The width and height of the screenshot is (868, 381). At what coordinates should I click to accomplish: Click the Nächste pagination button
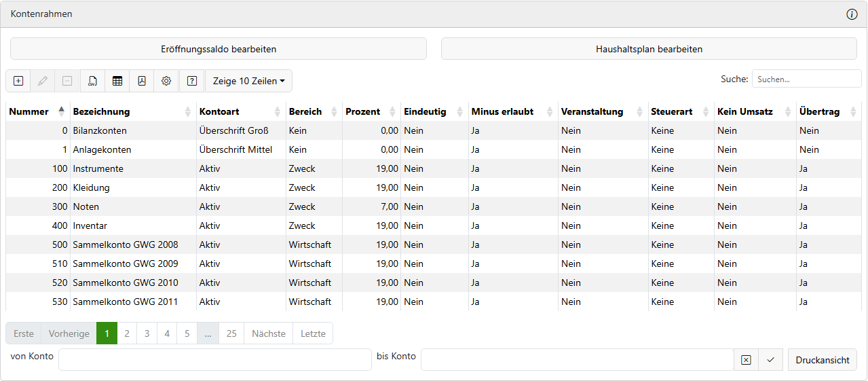tap(268, 333)
